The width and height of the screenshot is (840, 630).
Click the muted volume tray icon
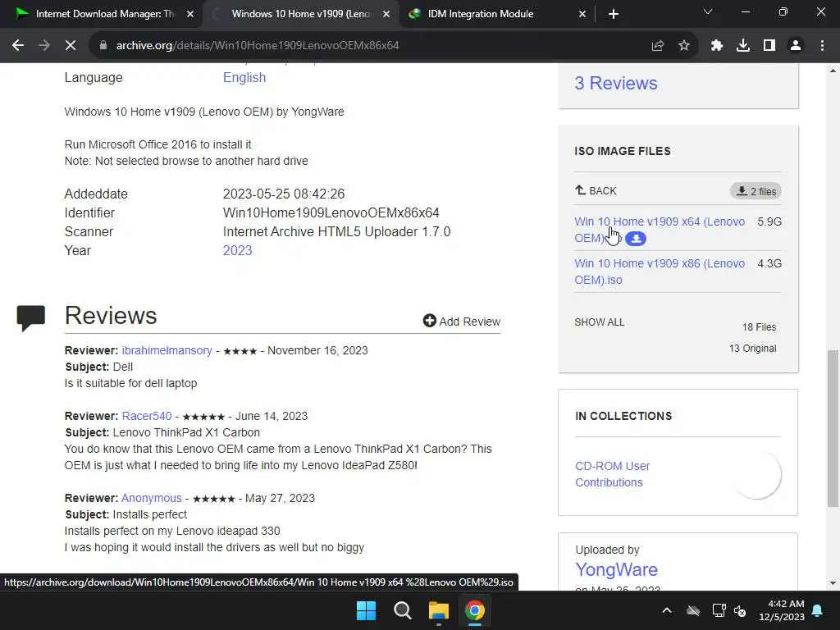(740, 610)
